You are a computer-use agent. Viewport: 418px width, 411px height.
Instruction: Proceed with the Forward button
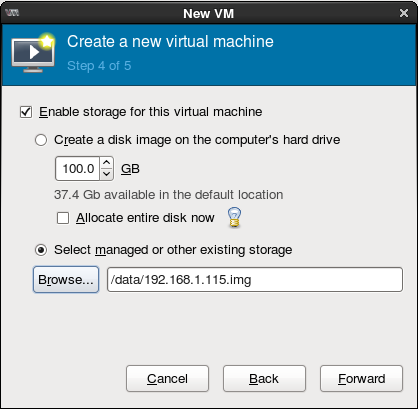tap(361, 379)
